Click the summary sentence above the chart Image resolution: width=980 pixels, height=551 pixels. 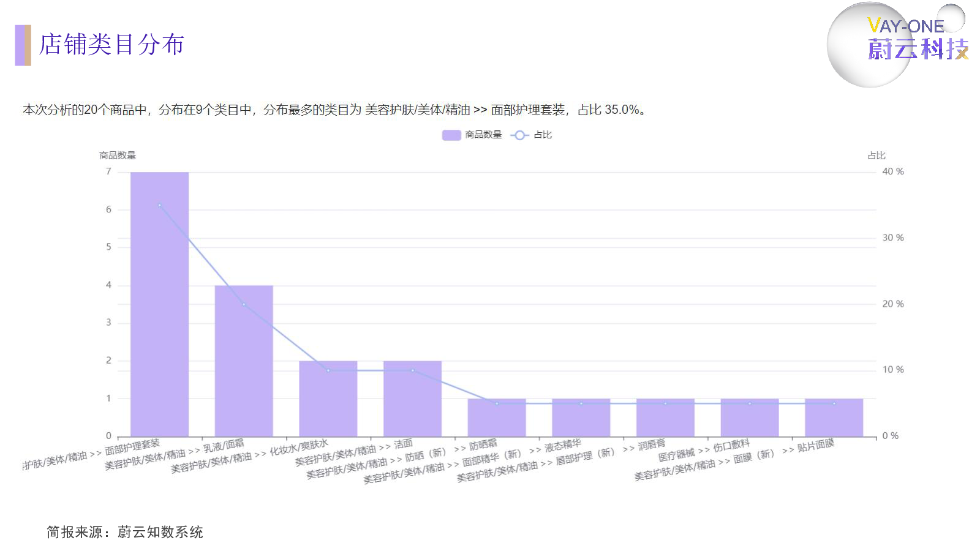coord(335,110)
